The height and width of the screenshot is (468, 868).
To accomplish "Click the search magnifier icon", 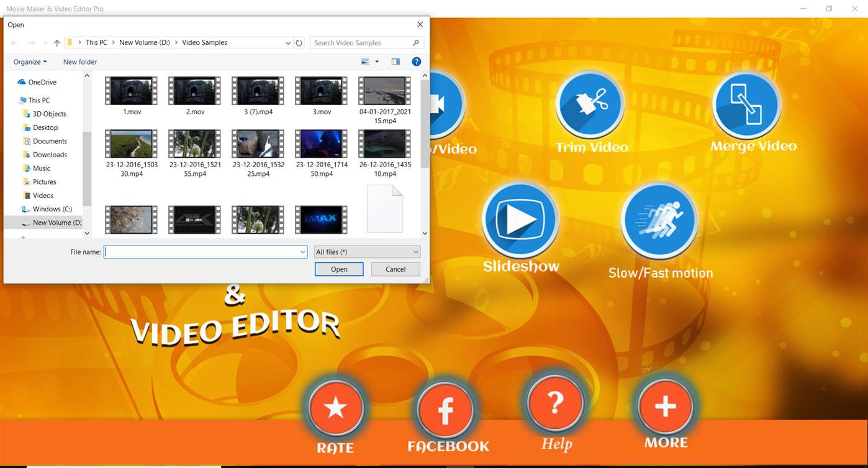I will point(416,43).
